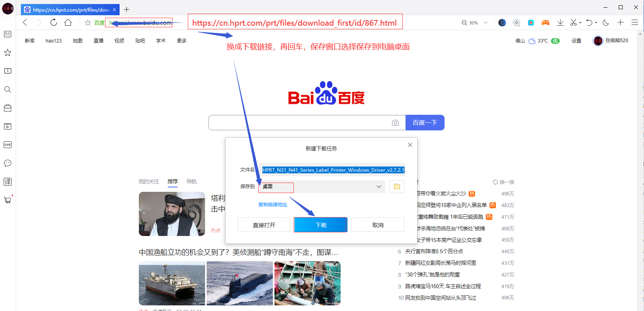Expand the zoom level 90% dropdown
Image resolution: width=644 pixels, height=311 pixels.
pyautogui.click(x=486, y=23)
